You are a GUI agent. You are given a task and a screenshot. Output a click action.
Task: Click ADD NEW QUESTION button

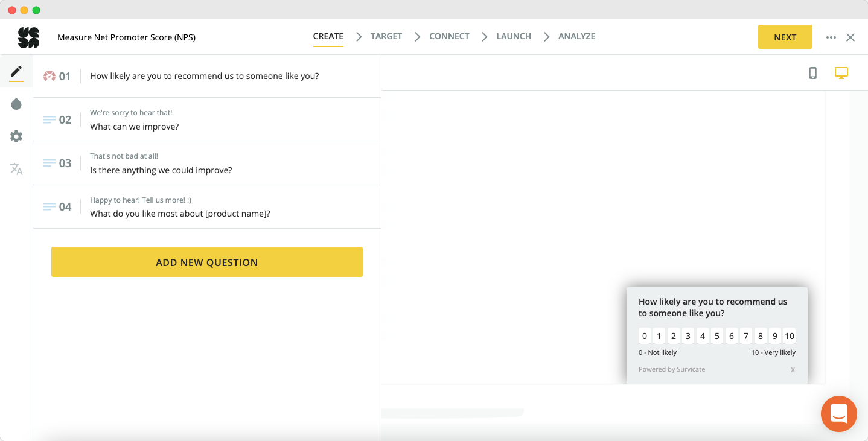coord(207,262)
